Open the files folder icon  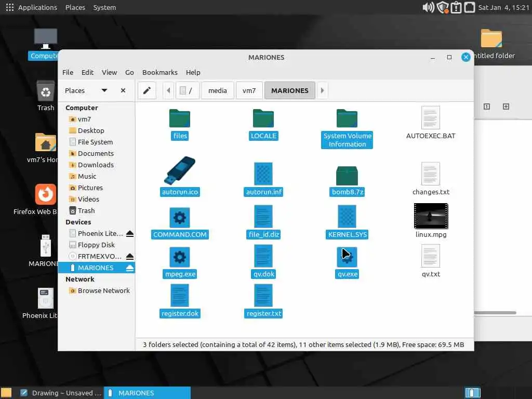point(179,118)
